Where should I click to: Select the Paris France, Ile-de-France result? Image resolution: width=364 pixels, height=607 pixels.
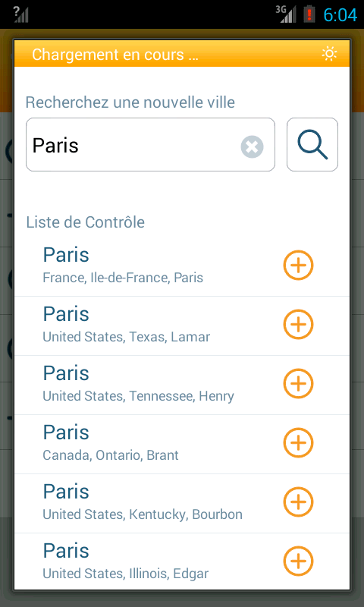click(x=182, y=267)
